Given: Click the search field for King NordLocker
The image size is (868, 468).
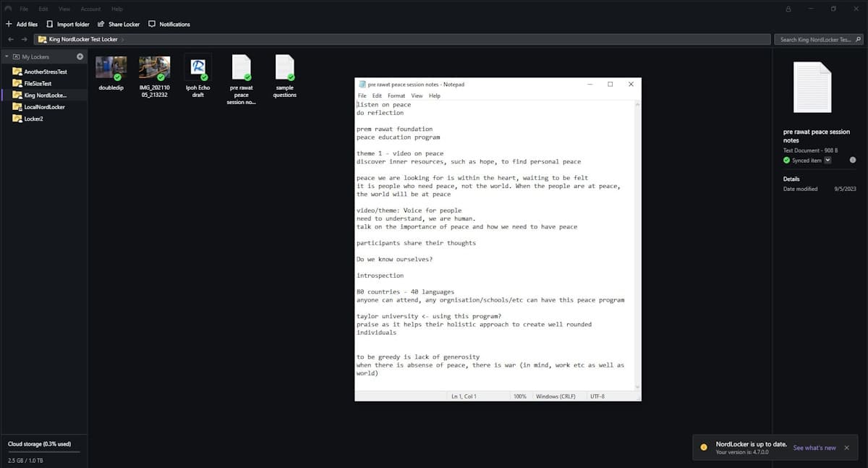Looking at the screenshot, I should (819, 39).
